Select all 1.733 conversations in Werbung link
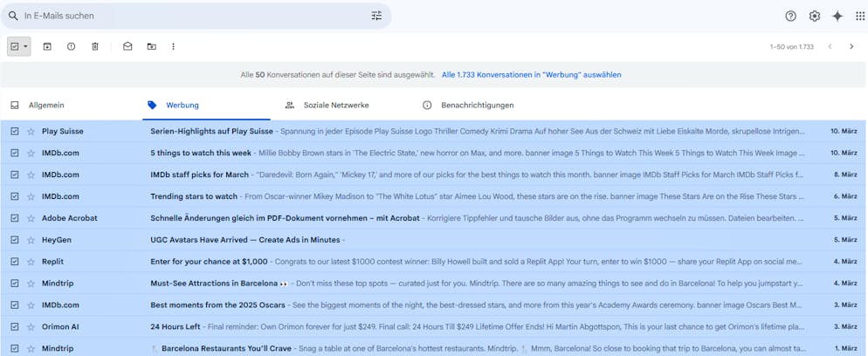 pyautogui.click(x=531, y=75)
